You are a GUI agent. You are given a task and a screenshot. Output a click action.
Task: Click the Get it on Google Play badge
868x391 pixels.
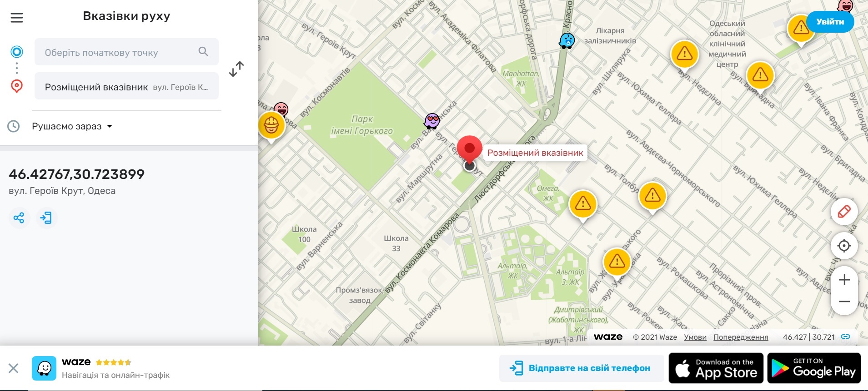click(x=814, y=368)
